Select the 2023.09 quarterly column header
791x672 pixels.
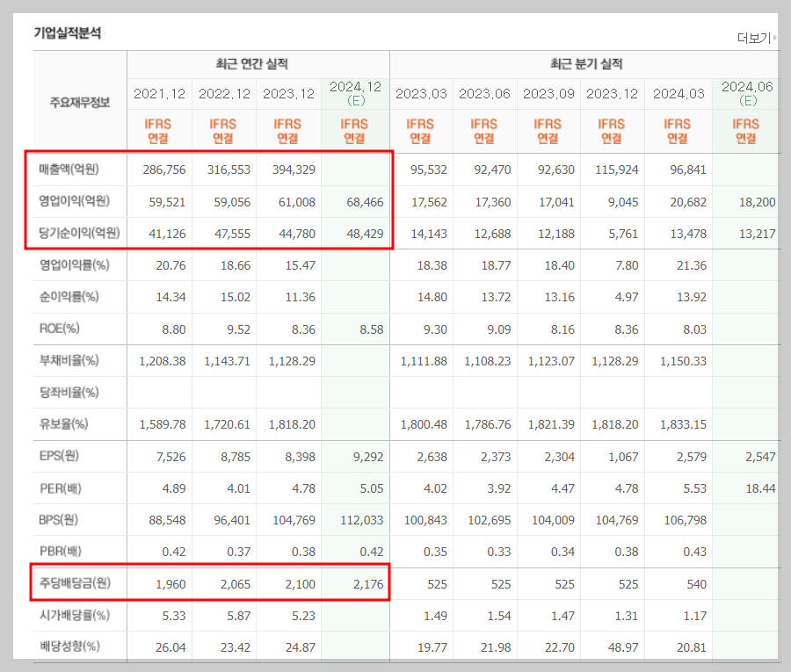point(548,94)
